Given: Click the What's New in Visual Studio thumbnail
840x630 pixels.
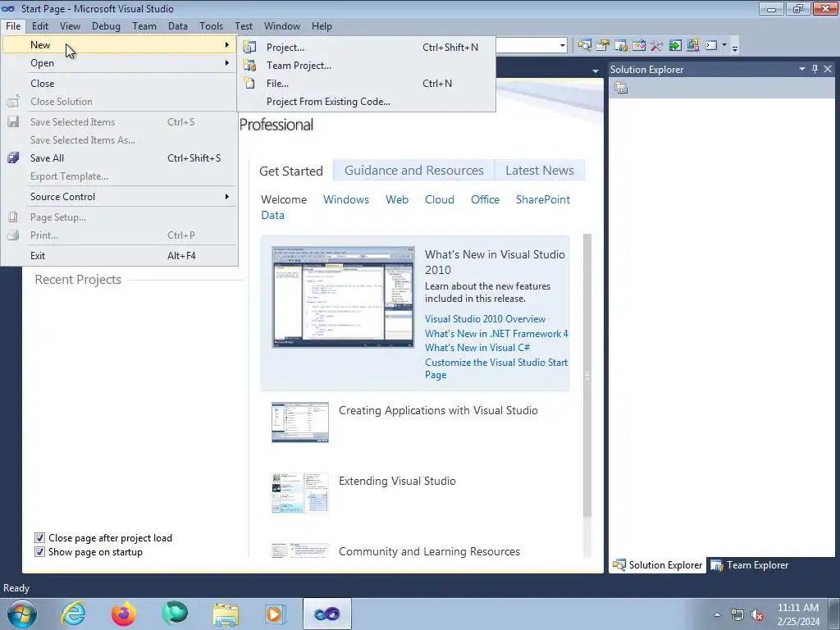Looking at the screenshot, I should (x=343, y=297).
